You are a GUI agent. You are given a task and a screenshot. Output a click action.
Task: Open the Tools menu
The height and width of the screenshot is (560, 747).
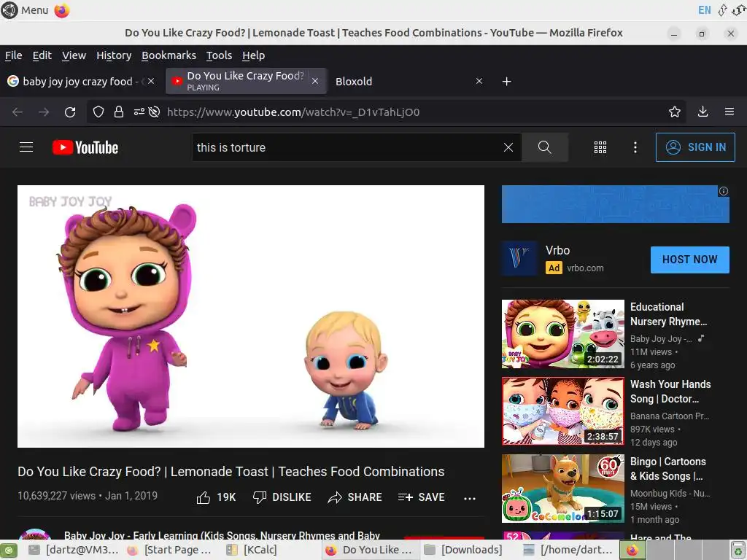219,55
